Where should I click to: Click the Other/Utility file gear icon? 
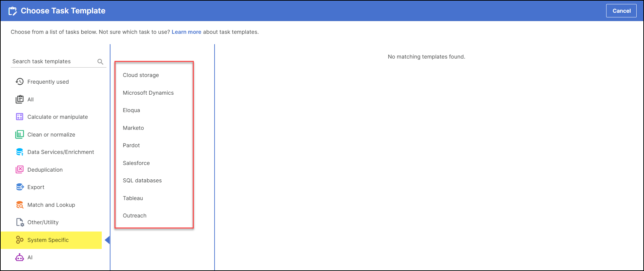pos(20,222)
